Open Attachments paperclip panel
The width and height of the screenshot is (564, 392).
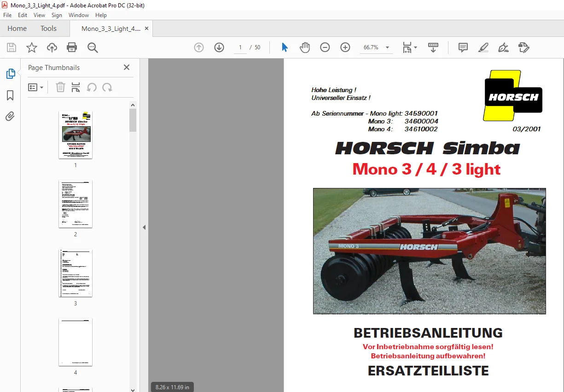[10, 117]
